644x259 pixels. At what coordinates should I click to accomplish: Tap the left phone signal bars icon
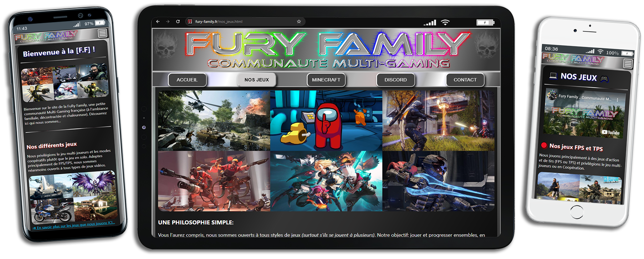coord(77,25)
